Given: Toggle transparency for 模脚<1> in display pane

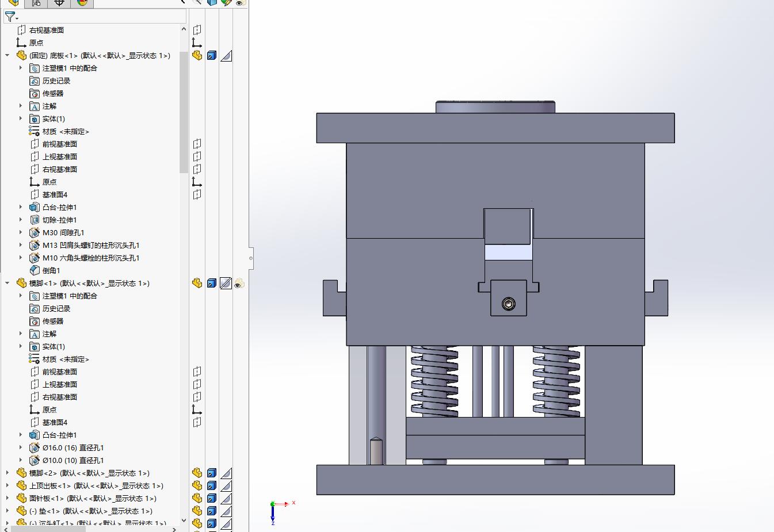Looking at the screenshot, I should [x=239, y=284].
